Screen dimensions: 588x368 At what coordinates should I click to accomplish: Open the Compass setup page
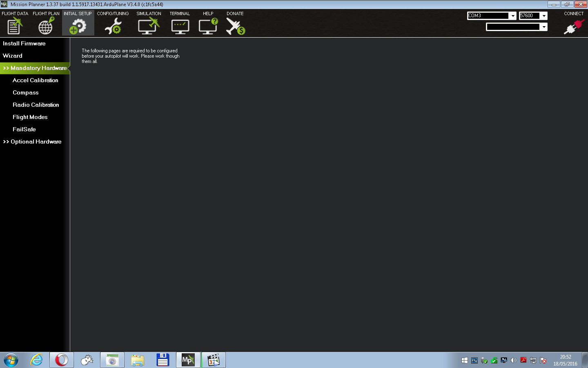point(26,92)
